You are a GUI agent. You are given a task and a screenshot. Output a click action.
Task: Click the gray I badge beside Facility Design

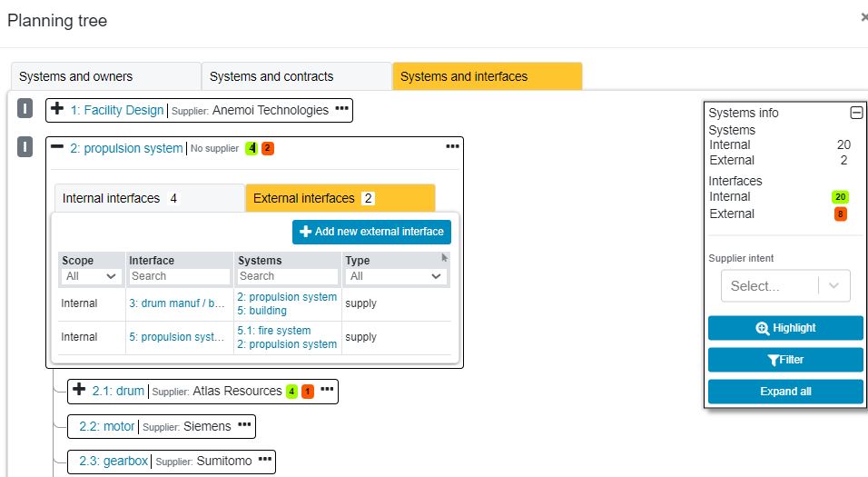click(x=25, y=109)
